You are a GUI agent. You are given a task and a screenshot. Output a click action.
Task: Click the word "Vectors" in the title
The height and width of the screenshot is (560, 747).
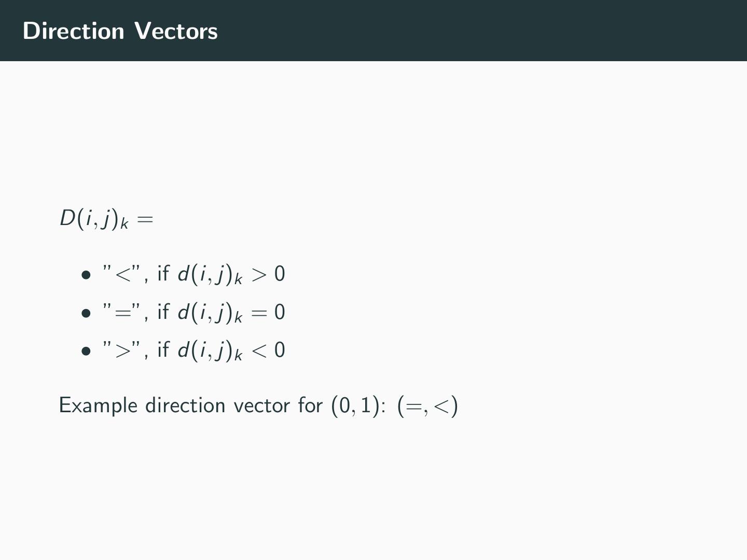pos(176,31)
